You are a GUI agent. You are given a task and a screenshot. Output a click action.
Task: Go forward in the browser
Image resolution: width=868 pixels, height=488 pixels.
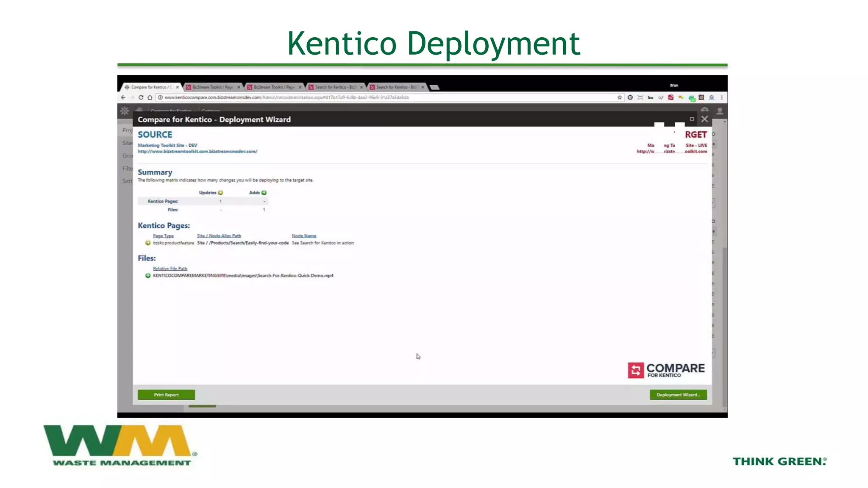coord(132,97)
